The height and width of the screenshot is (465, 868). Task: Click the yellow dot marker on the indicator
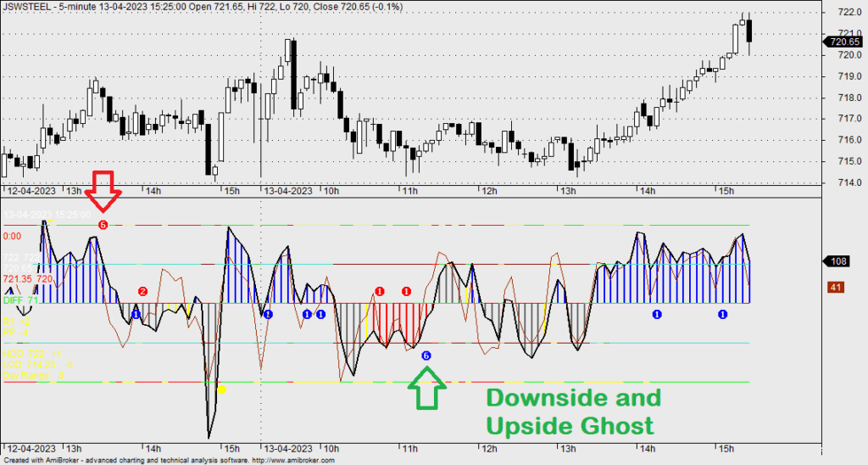tap(221, 389)
